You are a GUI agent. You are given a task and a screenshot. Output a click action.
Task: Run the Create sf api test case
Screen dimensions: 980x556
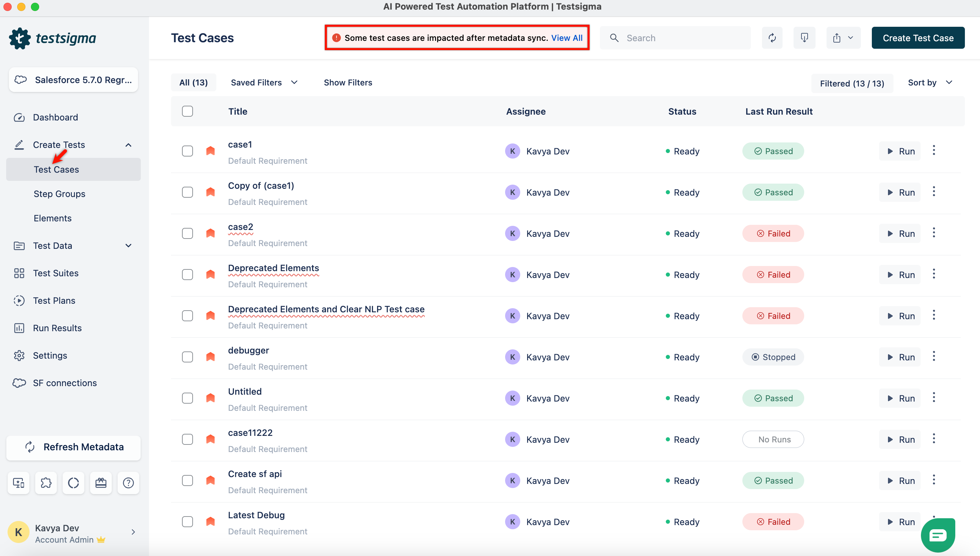900,480
